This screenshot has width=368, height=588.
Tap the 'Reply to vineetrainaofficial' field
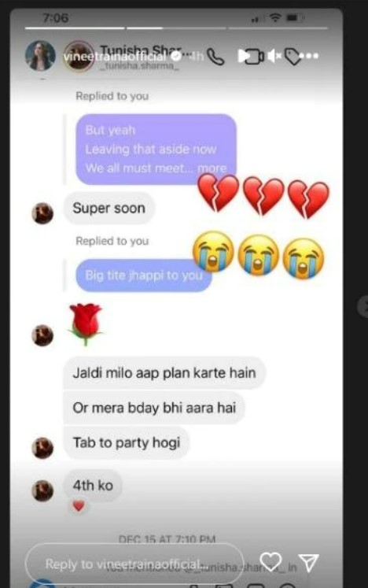[x=134, y=564]
